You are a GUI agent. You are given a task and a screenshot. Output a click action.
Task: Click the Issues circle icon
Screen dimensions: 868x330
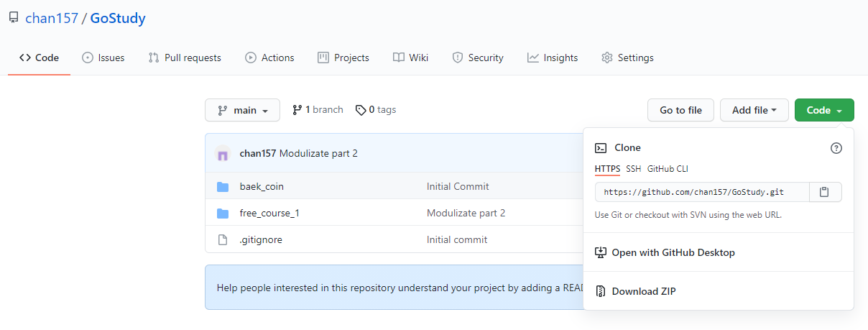88,58
